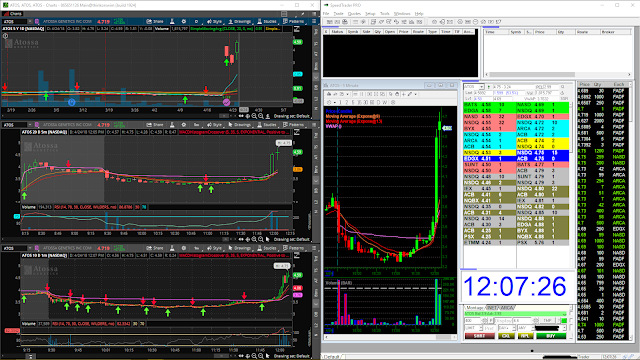Open the File menu in SpeedTrader PRO

coord(326,13)
